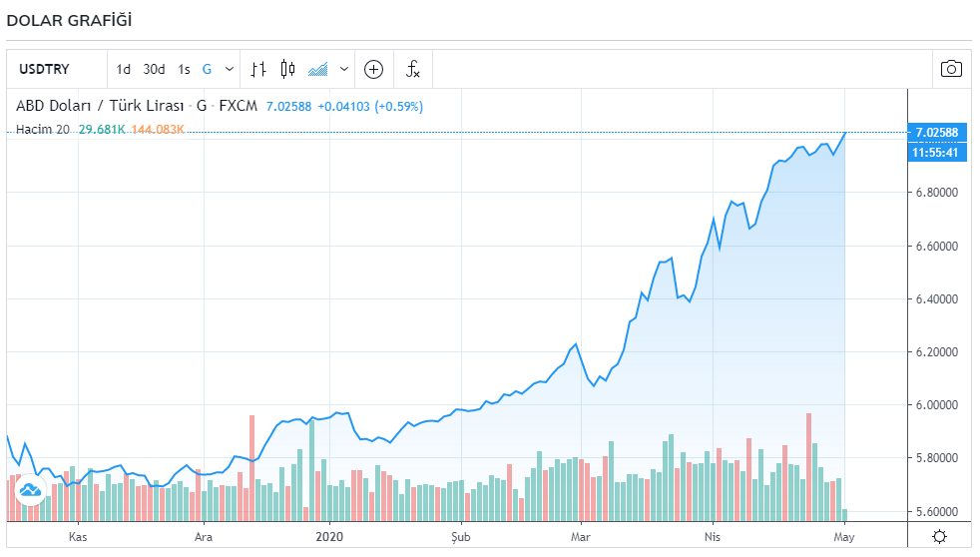Click the Mar label on time axis
Image resolution: width=980 pixels, height=557 pixels.
point(581,536)
